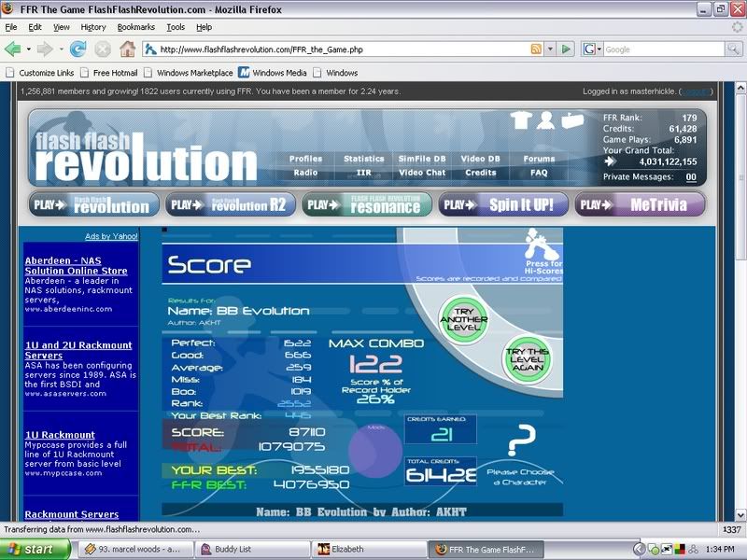Screen dimensions: 747x560
Task: Go to the Firefox home page icon
Action: click(x=127, y=49)
